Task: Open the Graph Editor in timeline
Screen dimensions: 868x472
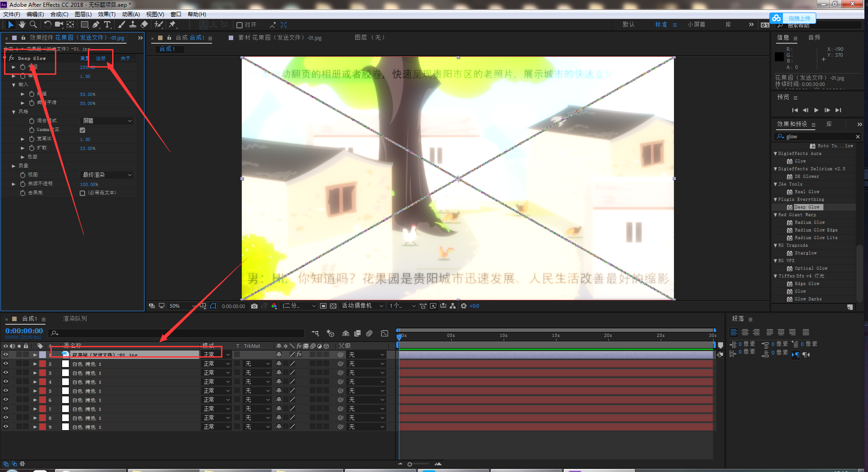Action: click(x=384, y=333)
